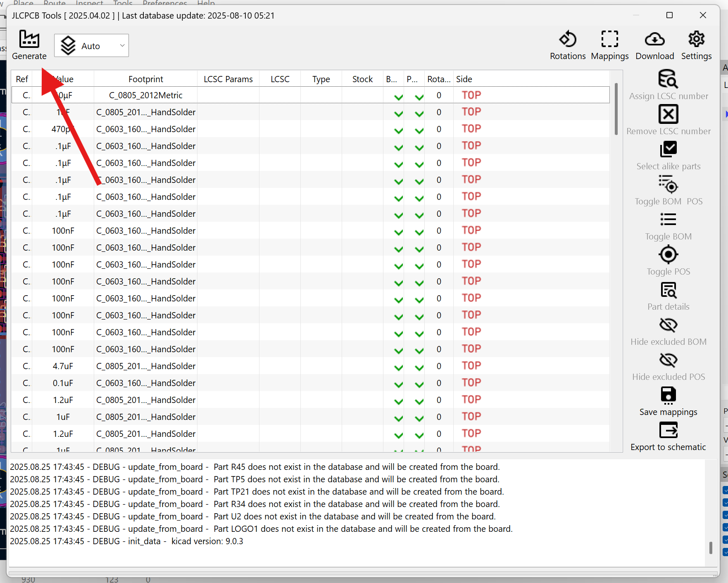Toggle Hide excluded BOM

(668, 325)
